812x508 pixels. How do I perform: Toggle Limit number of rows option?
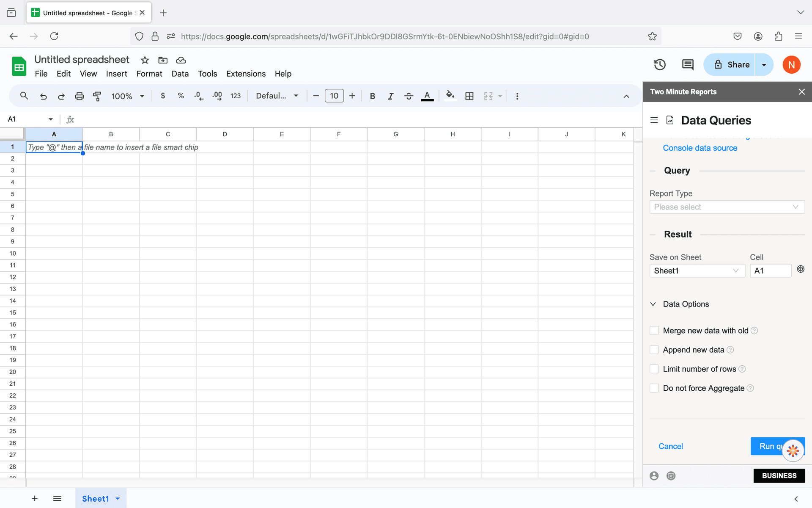tap(654, 369)
